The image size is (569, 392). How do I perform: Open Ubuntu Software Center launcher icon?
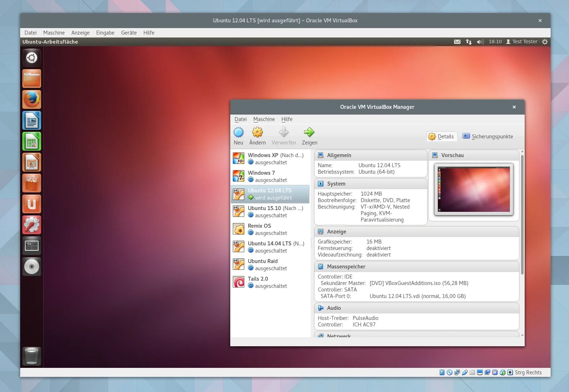coord(32,183)
